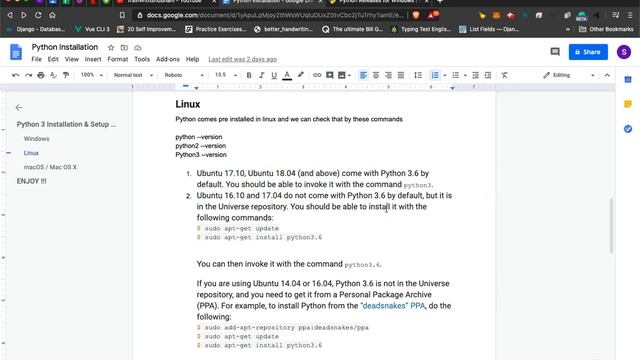Activate the paint format tool
Screen dimensions: 640x360
[66, 75]
